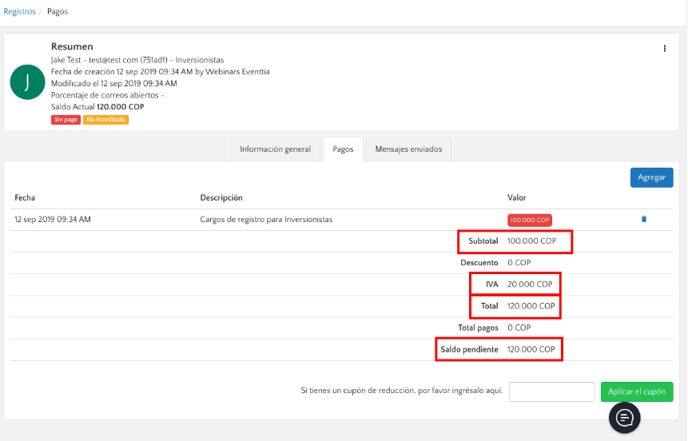The width and height of the screenshot is (688, 441).
Task: Click the Valor column header
Action: [517, 198]
